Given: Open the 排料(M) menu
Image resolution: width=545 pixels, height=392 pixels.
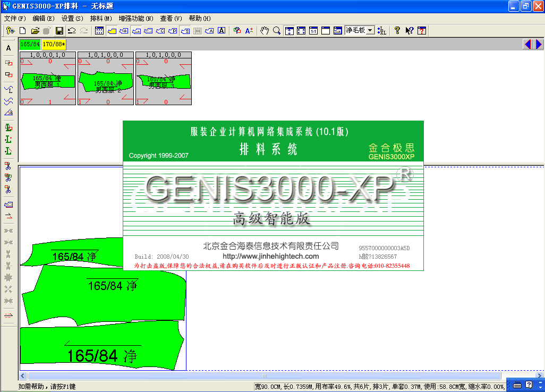Looking at the screenshot, I should pos(101,19).
